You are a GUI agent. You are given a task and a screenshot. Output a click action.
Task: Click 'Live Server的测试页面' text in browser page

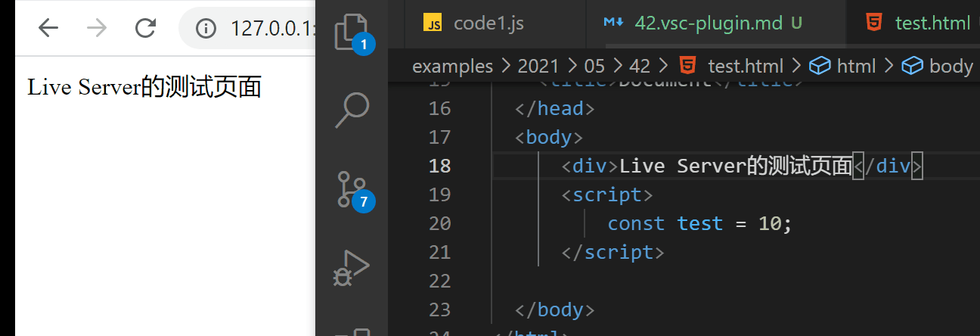[x=144, y=88]
